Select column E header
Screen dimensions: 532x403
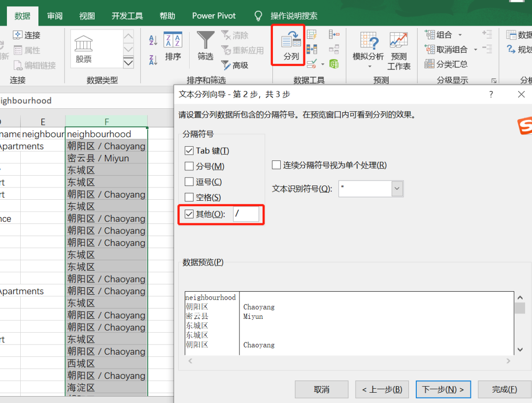[43, 122]
